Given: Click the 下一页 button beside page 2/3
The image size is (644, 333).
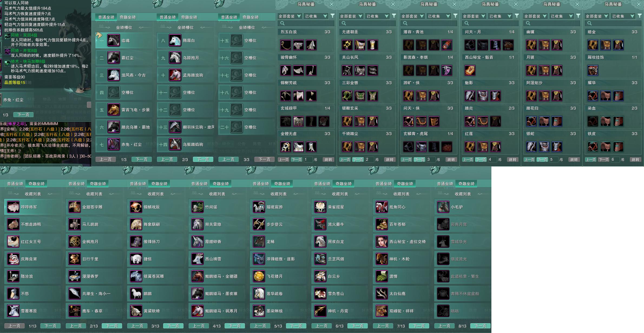Looking at the screenshot, I should tap(203, 159).
